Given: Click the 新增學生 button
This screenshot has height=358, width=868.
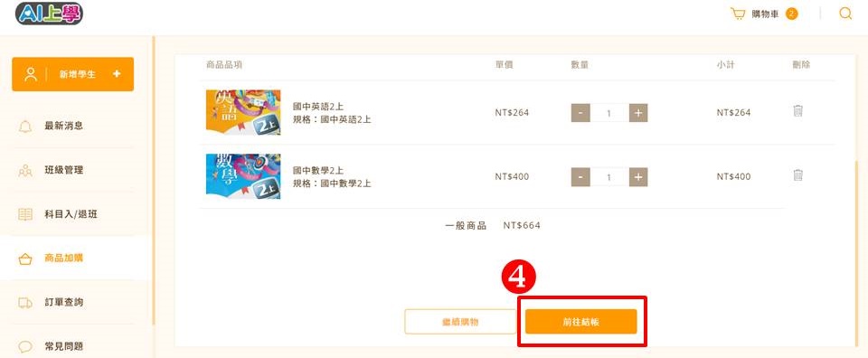Looking at the screenshot, I should pos(73,74).
